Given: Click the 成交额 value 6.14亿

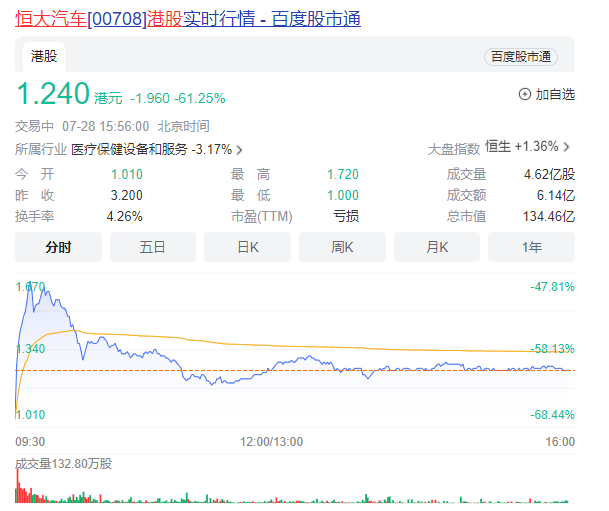Looking at the screenshot, I should coord(556,195).
